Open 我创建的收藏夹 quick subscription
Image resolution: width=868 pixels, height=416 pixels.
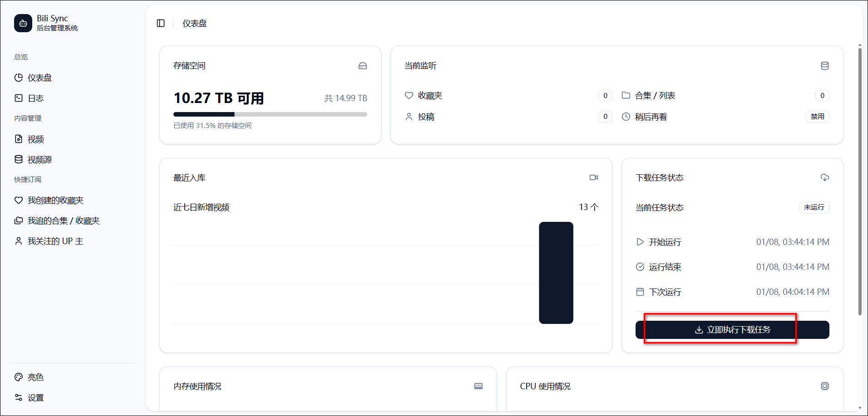pyautogui.click(x=55, y=201)
